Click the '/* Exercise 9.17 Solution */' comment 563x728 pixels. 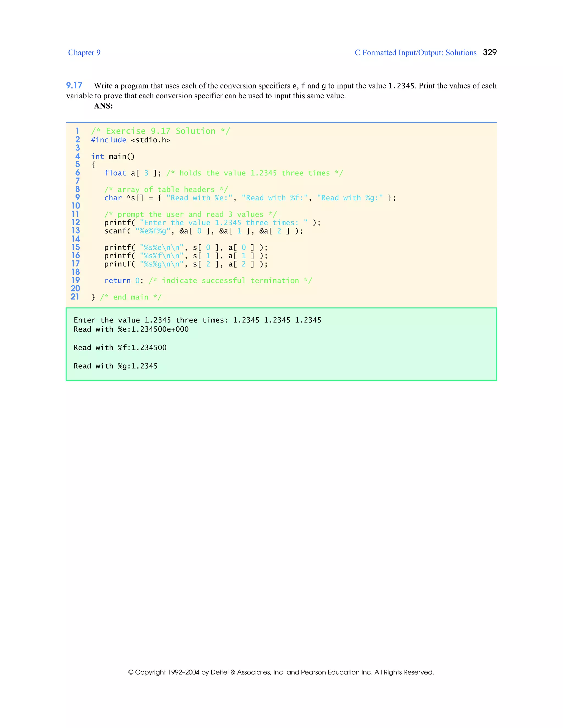pos(161,131)
